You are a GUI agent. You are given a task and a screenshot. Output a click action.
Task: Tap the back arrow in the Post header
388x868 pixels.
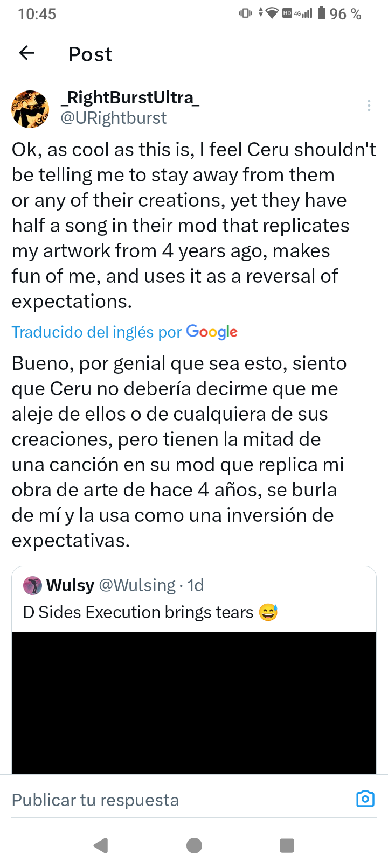coord(26,53)
